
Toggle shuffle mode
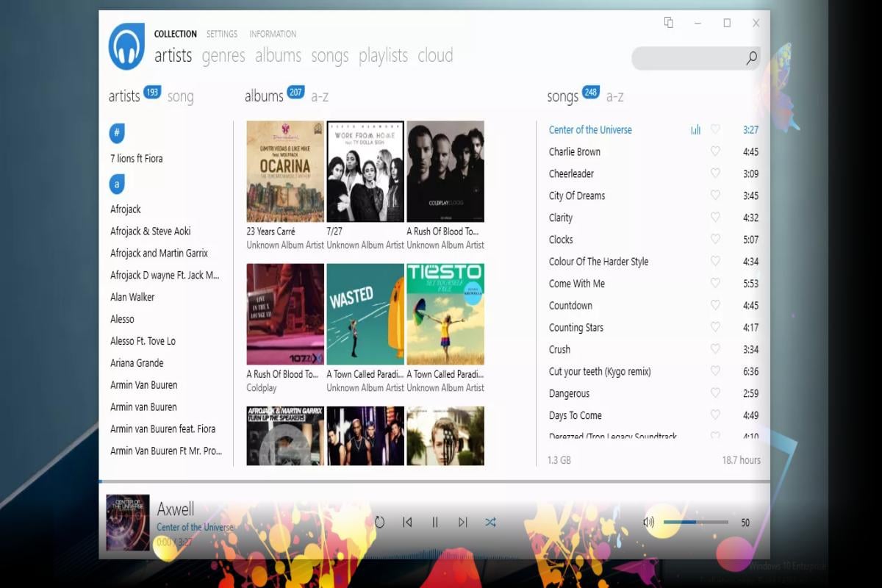coord(490,523)
